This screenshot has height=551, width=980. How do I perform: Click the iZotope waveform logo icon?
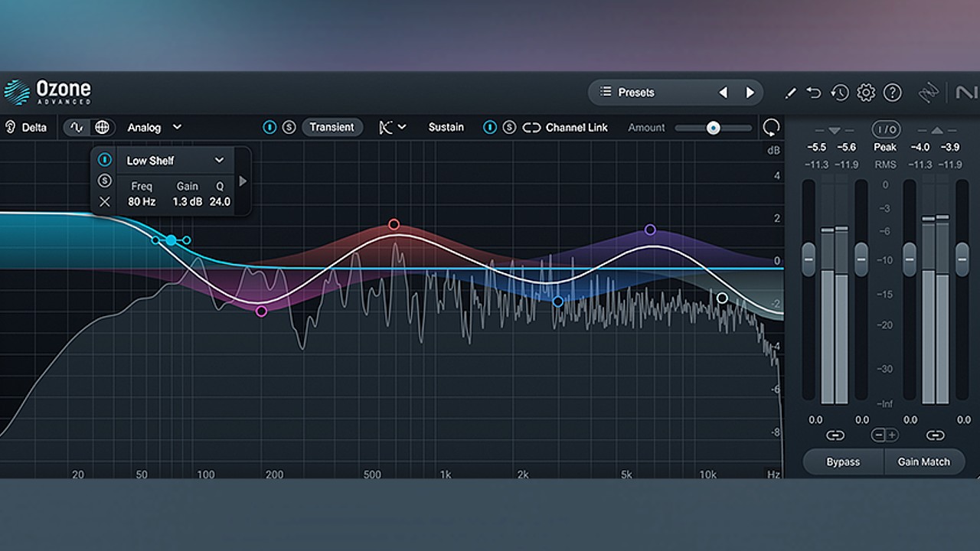point(929,93)
